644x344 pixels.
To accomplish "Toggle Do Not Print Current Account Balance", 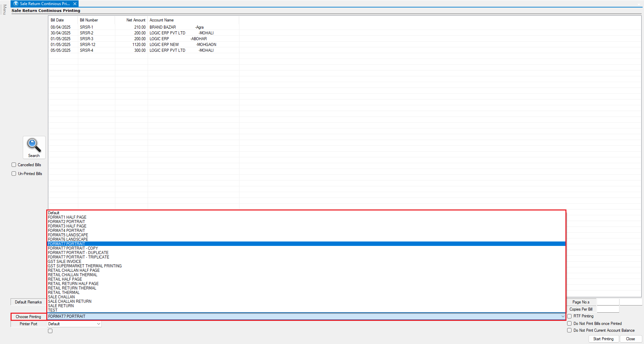I will [x=569, y=330].
